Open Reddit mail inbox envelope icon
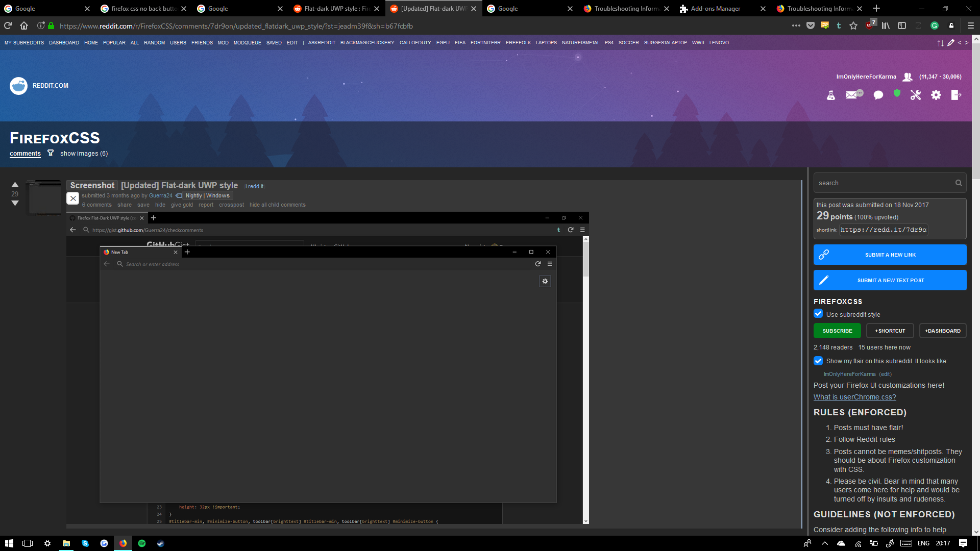 [x=852, y=95]
